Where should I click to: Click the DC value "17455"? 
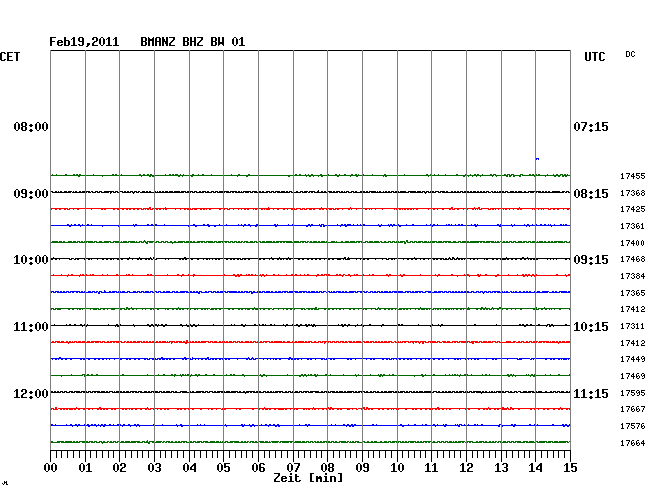click(x=633, y=176)
